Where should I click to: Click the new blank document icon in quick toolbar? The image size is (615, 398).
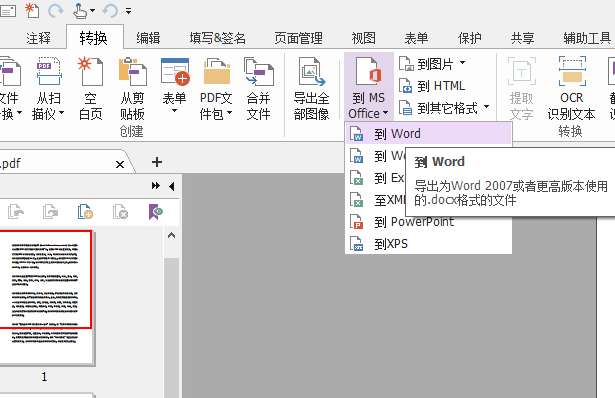coord(32,10)
